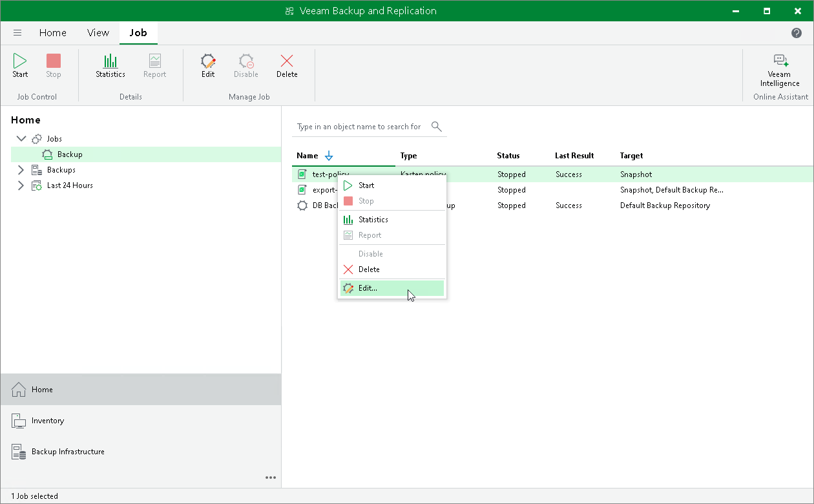This screenshot has height=504, width=814.
Task: Click the Edit job ribbon icon
Action: 208,61
